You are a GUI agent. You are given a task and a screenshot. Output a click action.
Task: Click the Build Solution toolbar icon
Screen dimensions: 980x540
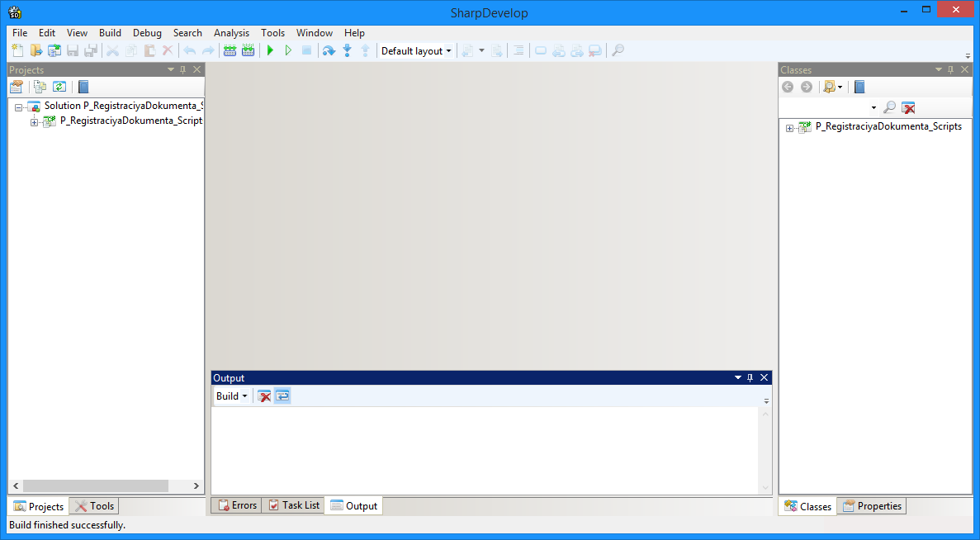(x=230, y=51)
